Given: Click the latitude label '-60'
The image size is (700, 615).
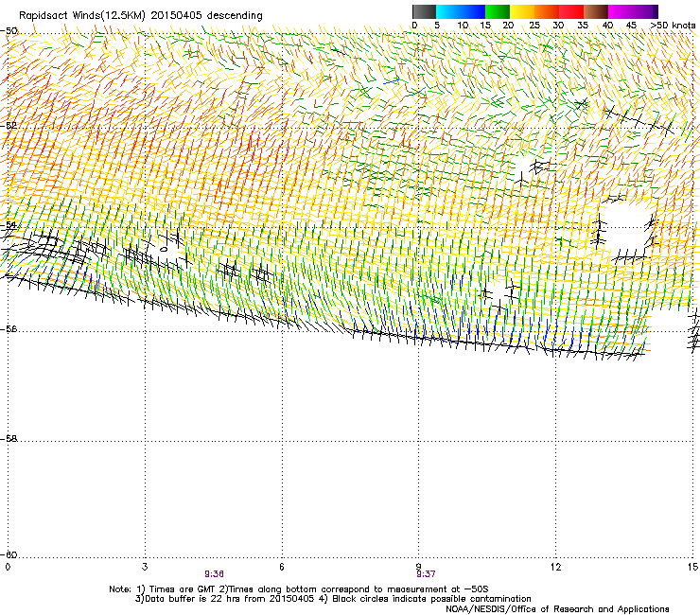Looking at the screenshot, I should [x=9, y=554].
